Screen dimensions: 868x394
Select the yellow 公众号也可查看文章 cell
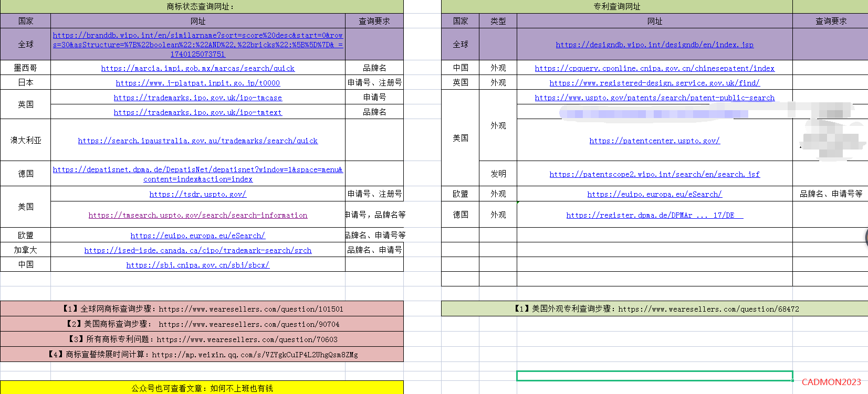coord(202,388)
